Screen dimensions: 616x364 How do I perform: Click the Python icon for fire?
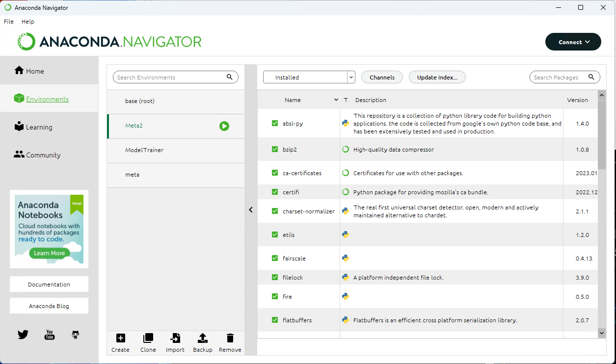click(x=346, y=296)
